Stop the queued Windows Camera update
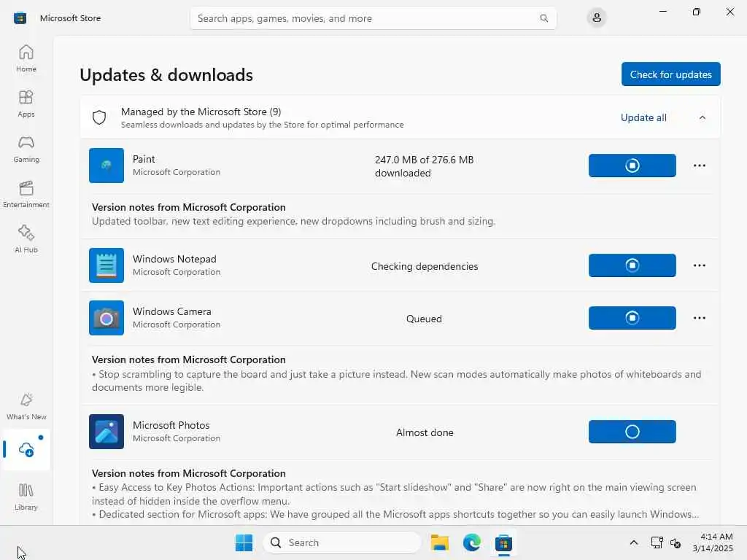Viewport: 747px width, 560px height. pos(632,318)
